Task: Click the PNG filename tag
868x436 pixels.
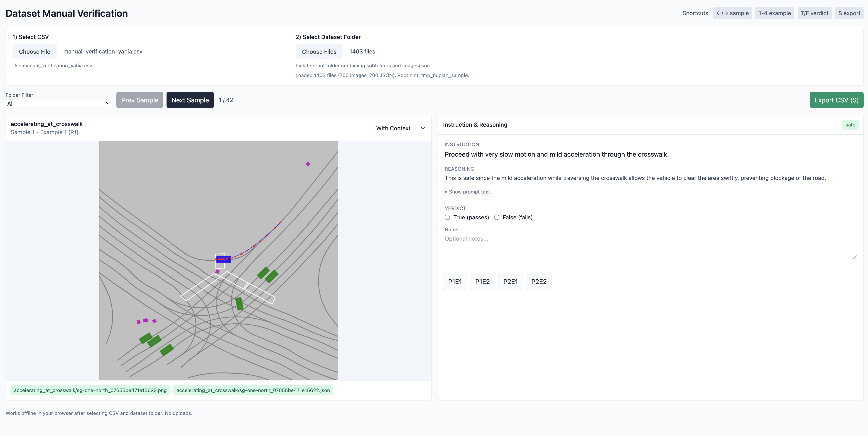Action: pos(90,390)
